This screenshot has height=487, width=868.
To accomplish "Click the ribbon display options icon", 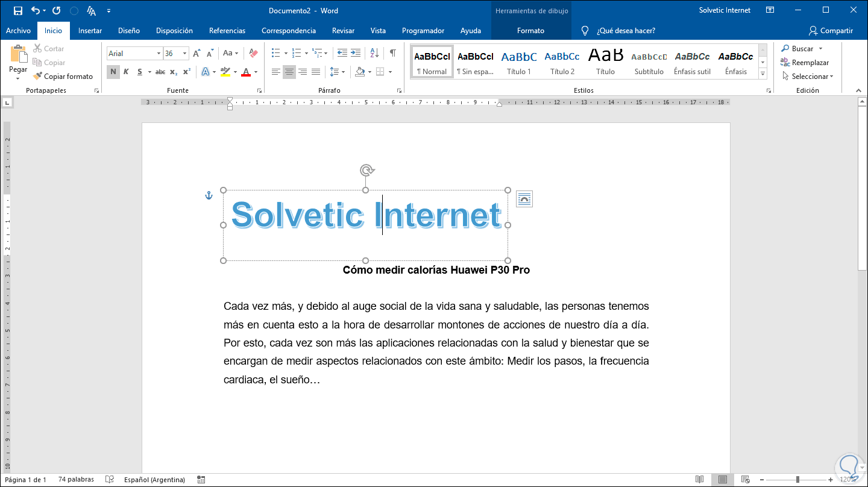I will [770, 10].
